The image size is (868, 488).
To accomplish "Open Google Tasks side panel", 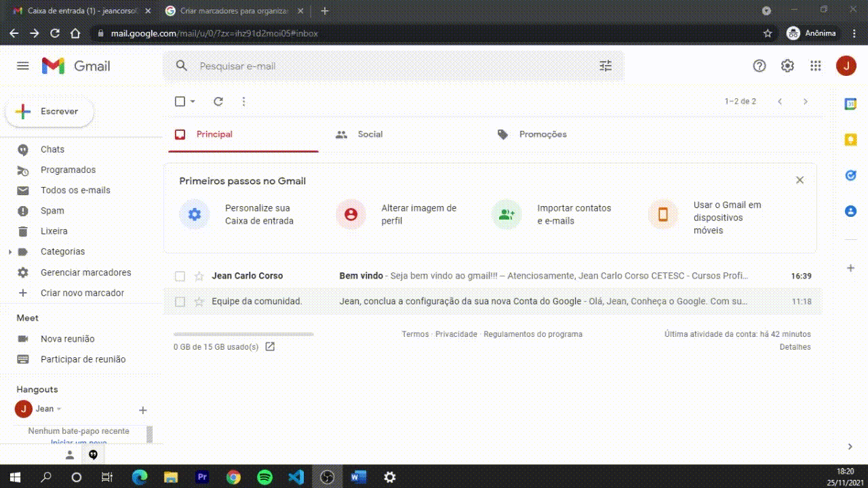I will pyautogui.click(x=850, y=176).
